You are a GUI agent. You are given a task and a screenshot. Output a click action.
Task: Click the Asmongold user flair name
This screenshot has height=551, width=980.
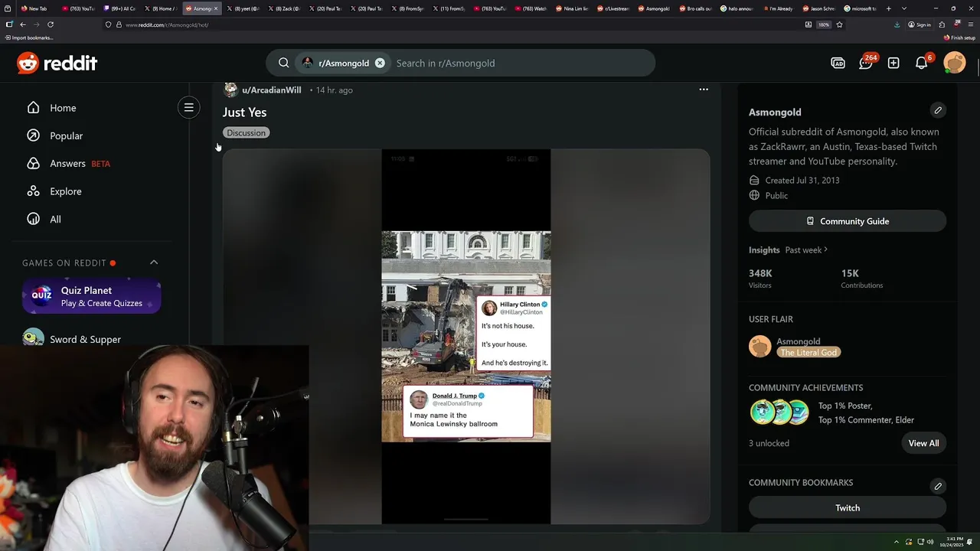pyautogui.click(x=799, y=341)
